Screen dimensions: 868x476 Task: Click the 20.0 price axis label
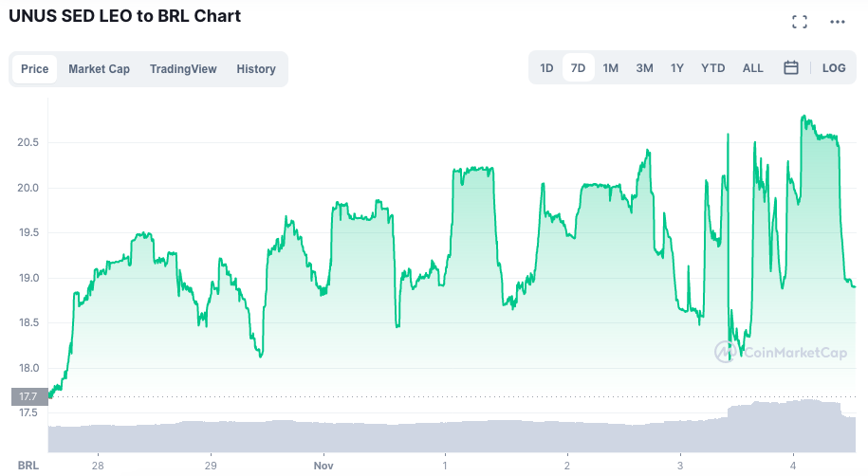[28, 188]
